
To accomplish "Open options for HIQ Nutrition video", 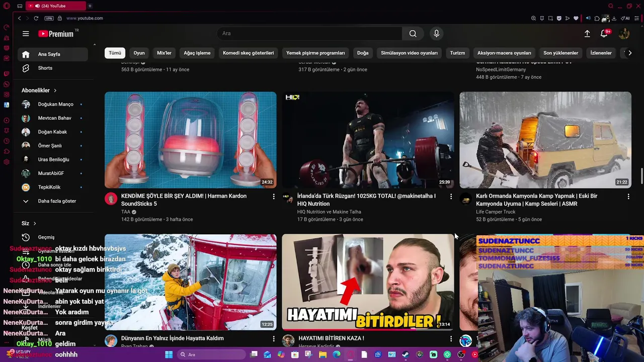I will 451,196.
